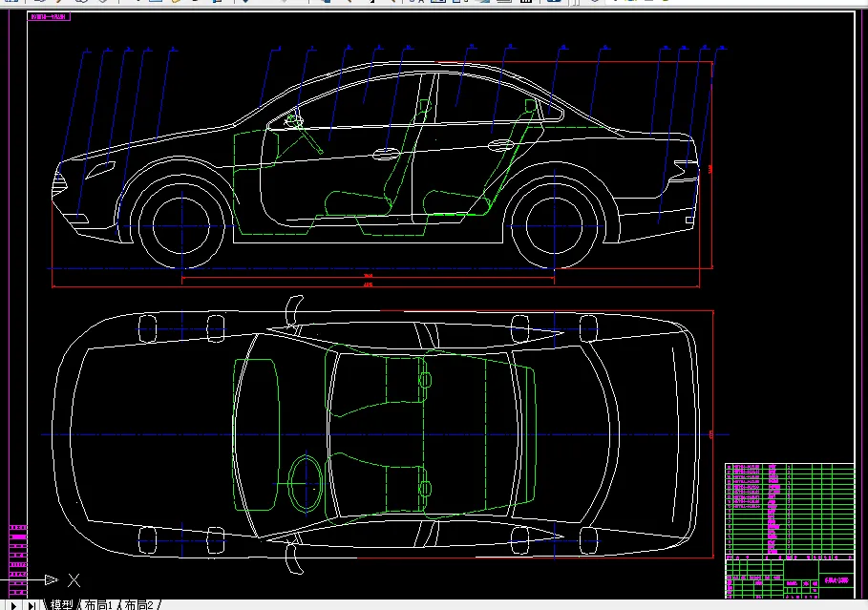The image size is (868, 610).
Task: Select the title block at bottom right
Action: pyautogui.click(x=790, y=579)
